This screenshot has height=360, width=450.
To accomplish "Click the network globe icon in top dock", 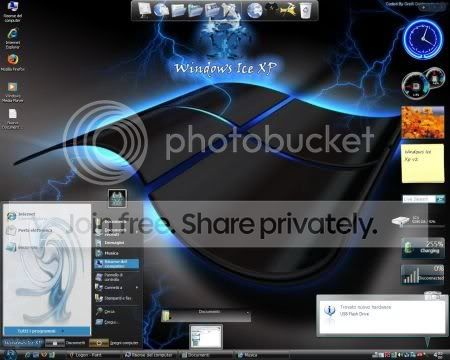I will coord(161,10).
